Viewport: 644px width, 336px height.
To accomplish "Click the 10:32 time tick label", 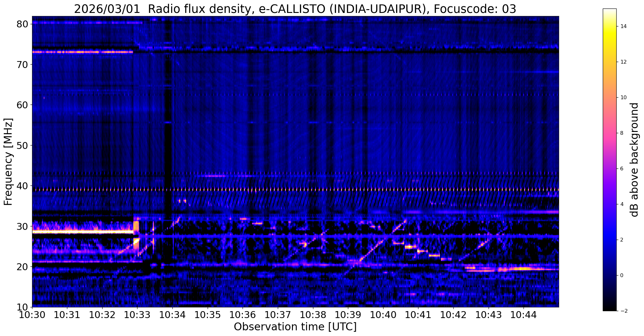I will [x=102, y=315].
